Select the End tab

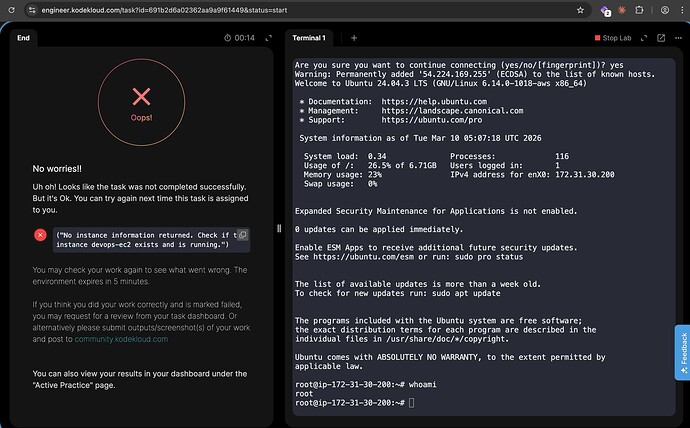24,38
